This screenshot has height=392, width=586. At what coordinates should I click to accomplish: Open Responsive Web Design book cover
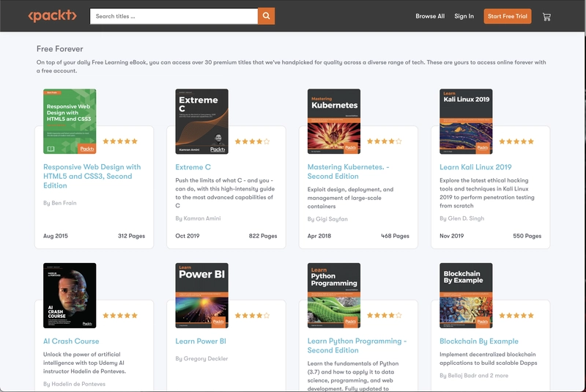[x=70, y=122]
